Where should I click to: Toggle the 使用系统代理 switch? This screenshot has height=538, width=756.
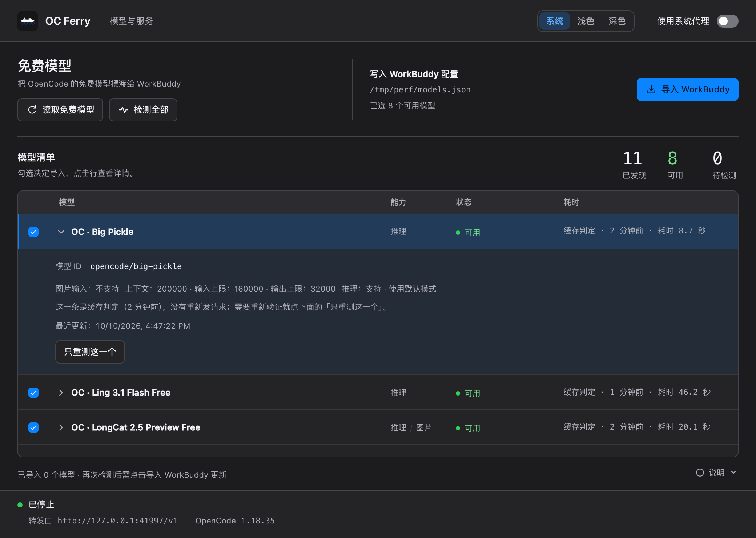[x=727, y=21]
